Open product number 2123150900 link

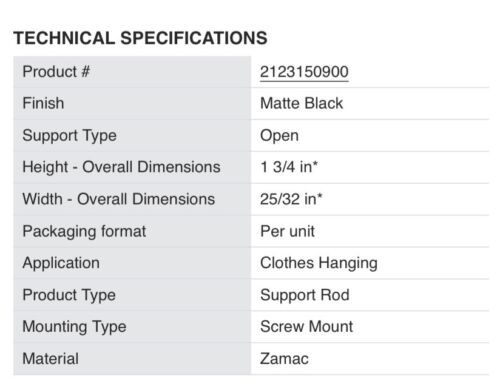pos(304,72)
